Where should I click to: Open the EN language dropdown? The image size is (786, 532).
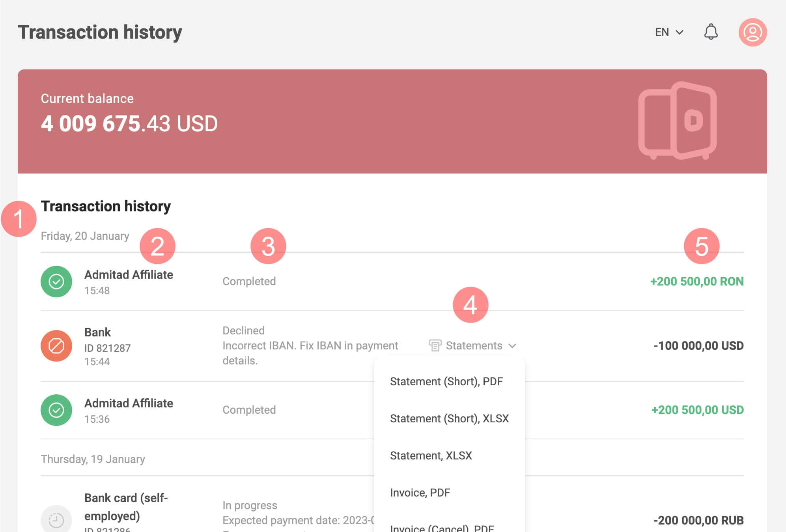point(669,32)
